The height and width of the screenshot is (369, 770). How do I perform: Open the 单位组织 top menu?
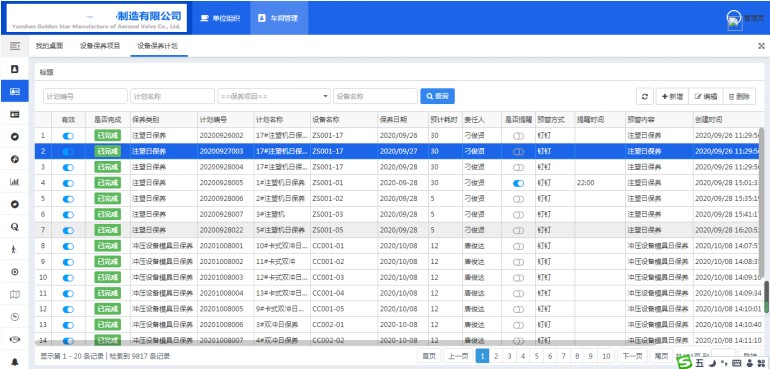(221, 18)
